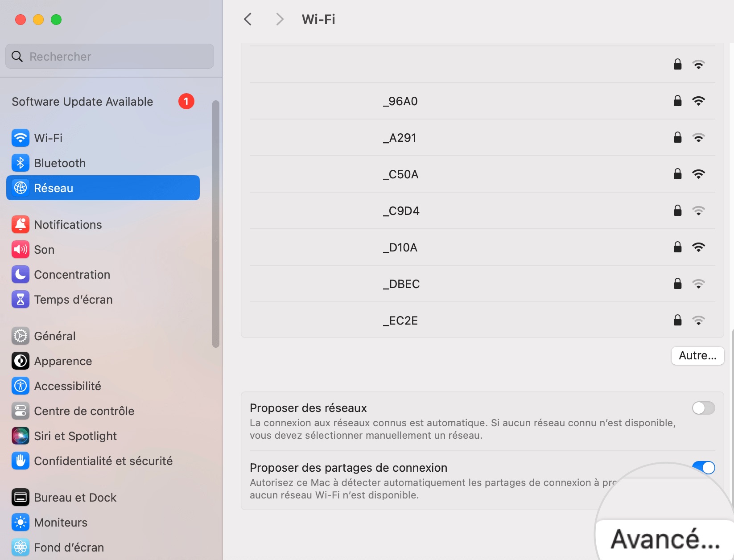Go back with the left chevron
The image size is (734, 560).
[x=248, y=19]
